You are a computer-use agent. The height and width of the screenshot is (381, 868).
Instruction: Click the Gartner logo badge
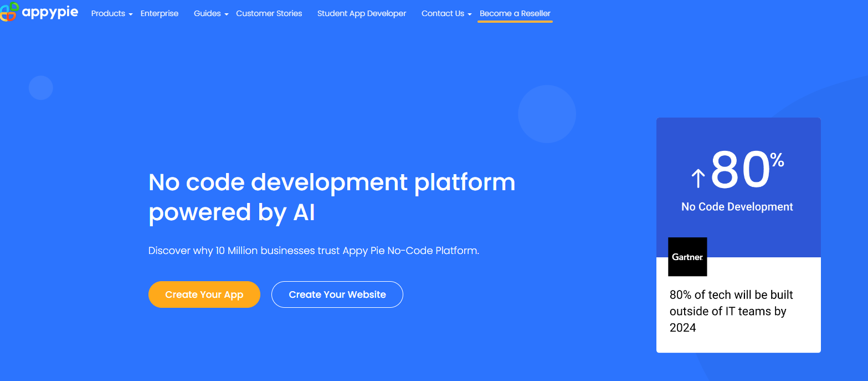[687, 257]
